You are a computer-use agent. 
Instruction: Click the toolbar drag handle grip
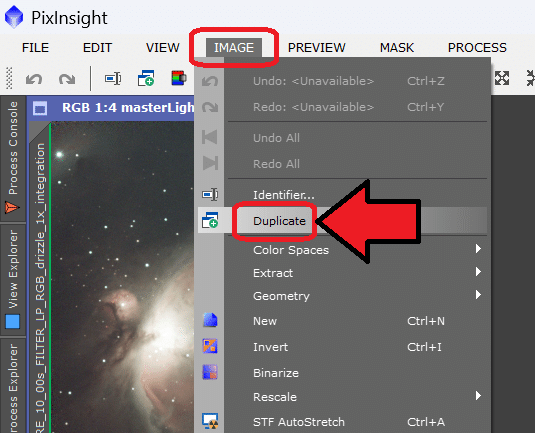tap(9, 78)
